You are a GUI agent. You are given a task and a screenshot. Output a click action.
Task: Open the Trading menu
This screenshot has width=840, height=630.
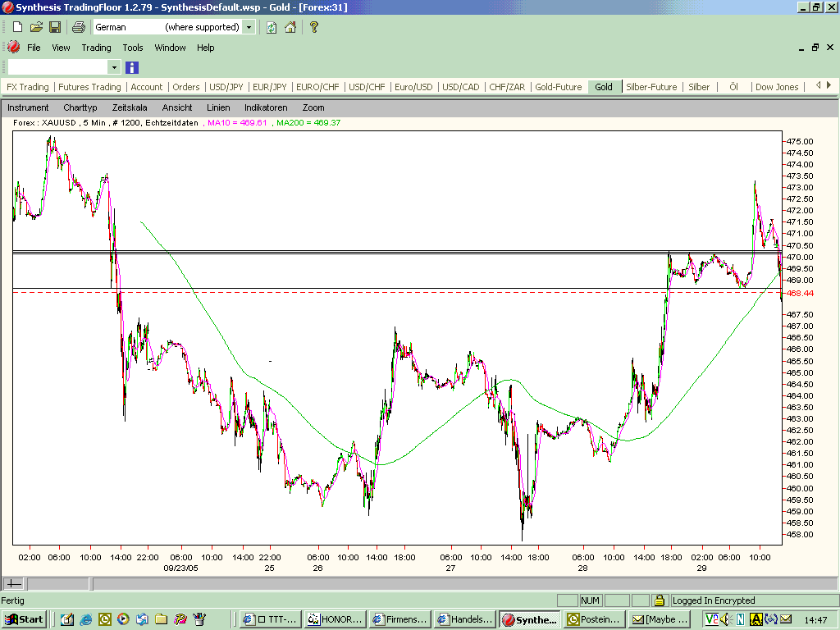click(97, 48)
